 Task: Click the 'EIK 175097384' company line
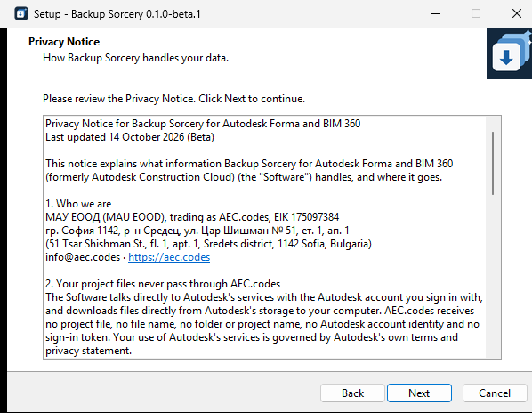point(192,217)
